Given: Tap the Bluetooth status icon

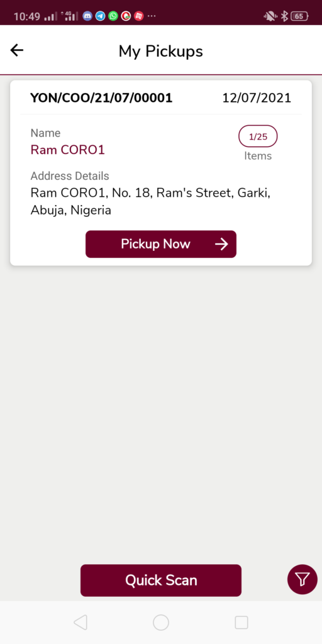Looking at the screenshot, I should (x=284, y=16).
